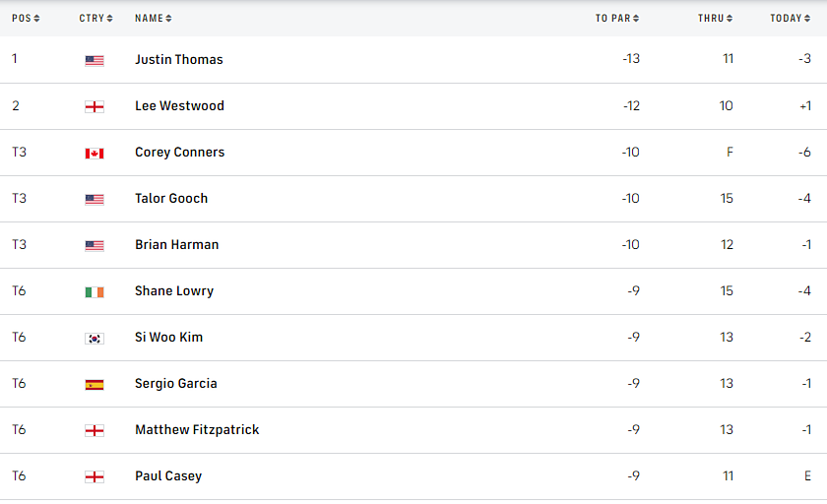Open Justin Thomas player link

click(179, 60)
